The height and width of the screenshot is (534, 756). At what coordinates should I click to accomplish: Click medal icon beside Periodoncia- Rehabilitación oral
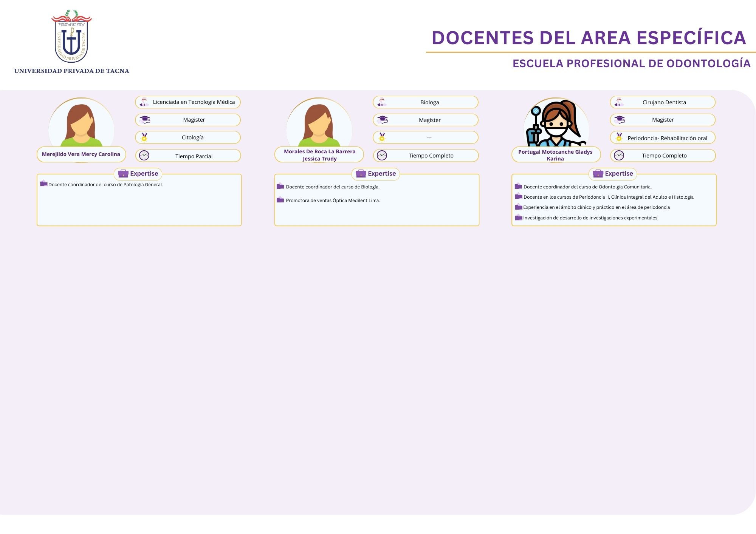[619, 137]
